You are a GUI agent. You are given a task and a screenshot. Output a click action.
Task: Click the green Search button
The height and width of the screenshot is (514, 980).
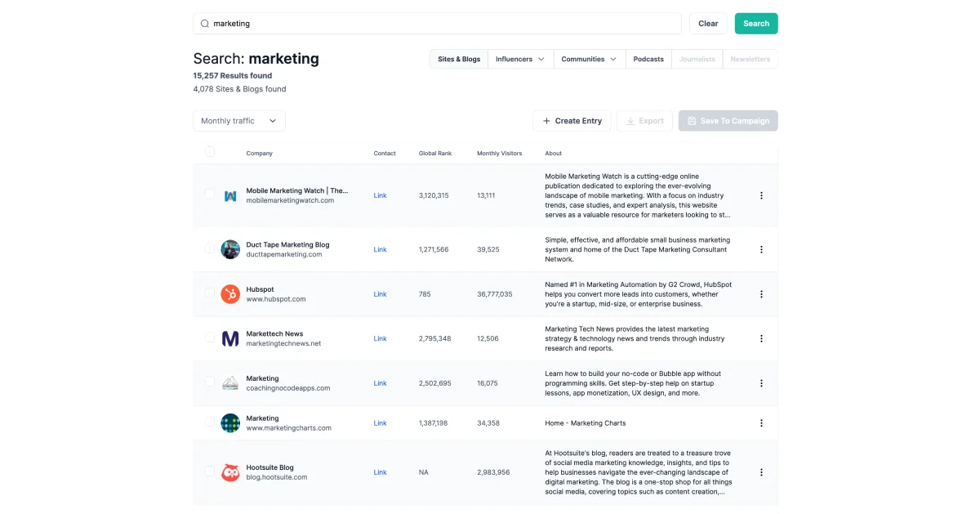(x=756, y=24)
